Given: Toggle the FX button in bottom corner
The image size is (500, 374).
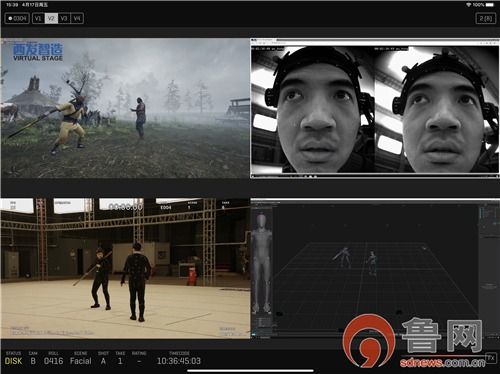Looking at the screenshot, I should [490, 358].
